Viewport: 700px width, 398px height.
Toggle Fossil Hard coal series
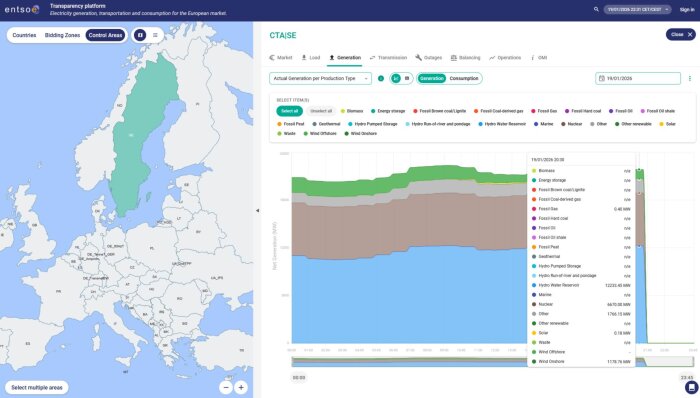point(583,111)
